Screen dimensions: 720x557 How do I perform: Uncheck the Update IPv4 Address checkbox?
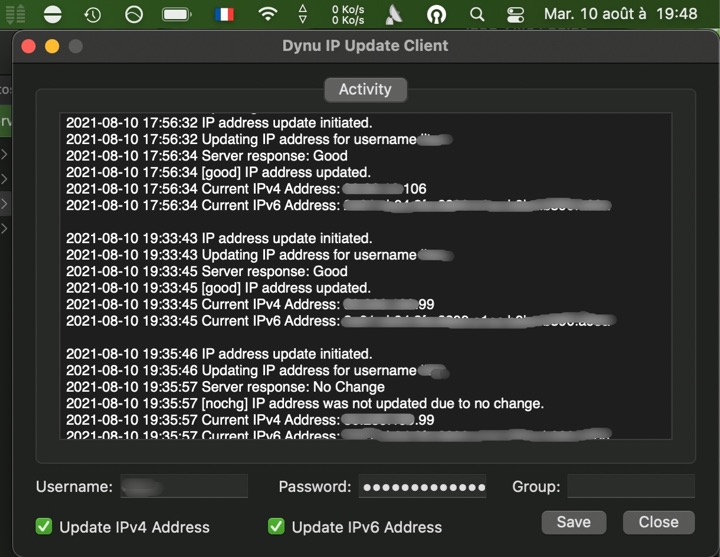[44, 526]
